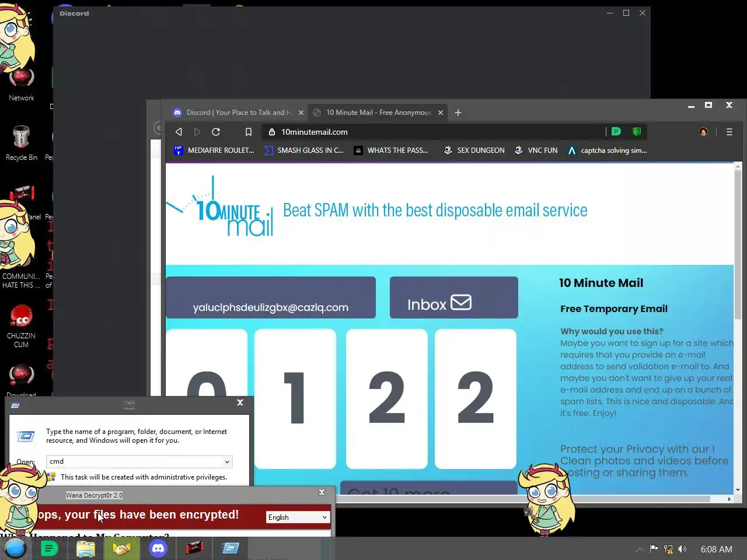
Task: Open the SMASH GLASS IN C... bookmark
Action: pos(303,150)
